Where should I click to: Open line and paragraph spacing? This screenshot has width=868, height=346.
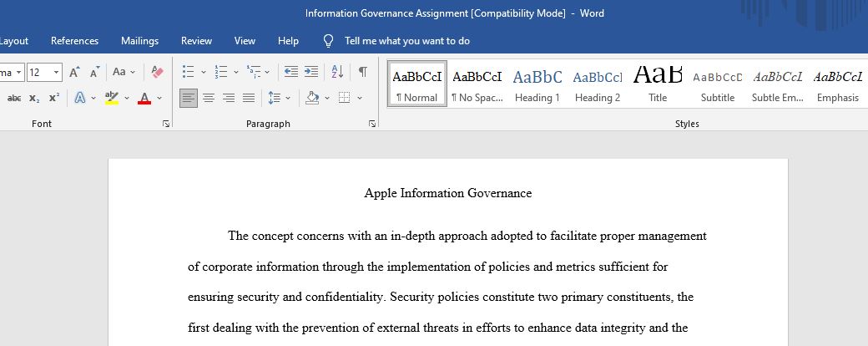click(x=274, y=98)
